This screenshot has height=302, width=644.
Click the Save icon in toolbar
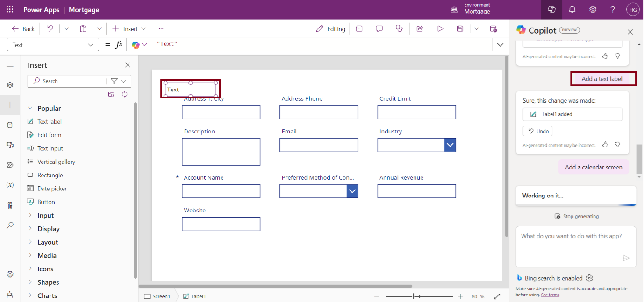coord(460,29)
